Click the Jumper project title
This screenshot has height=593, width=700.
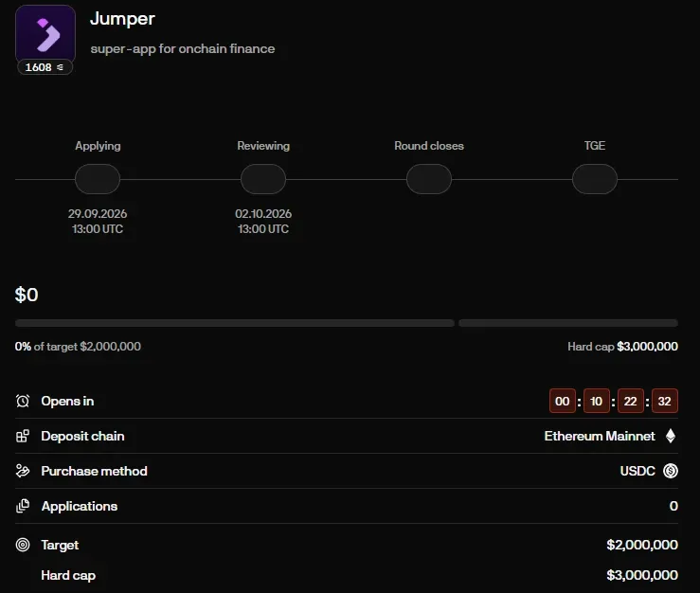[122, 19]
